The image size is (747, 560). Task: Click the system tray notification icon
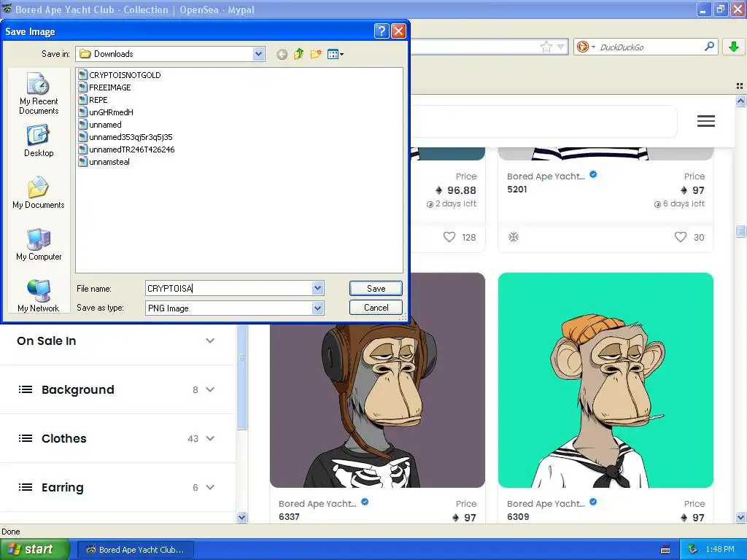point(693,550)
